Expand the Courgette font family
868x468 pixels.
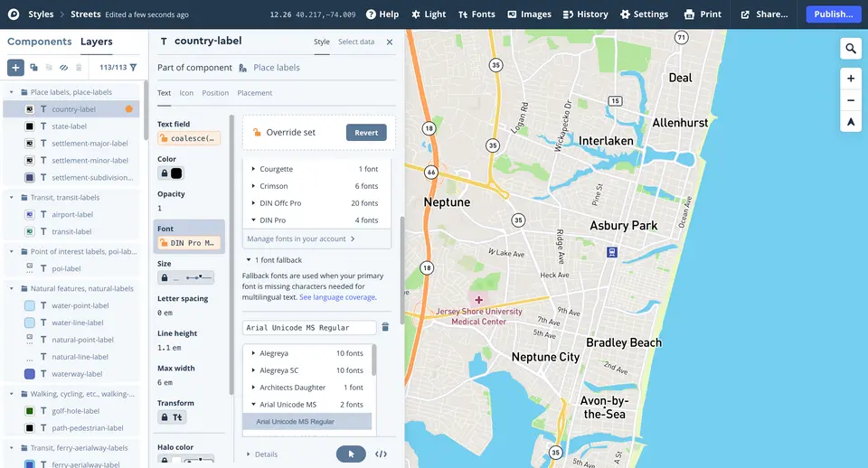[x=253, y=169]
